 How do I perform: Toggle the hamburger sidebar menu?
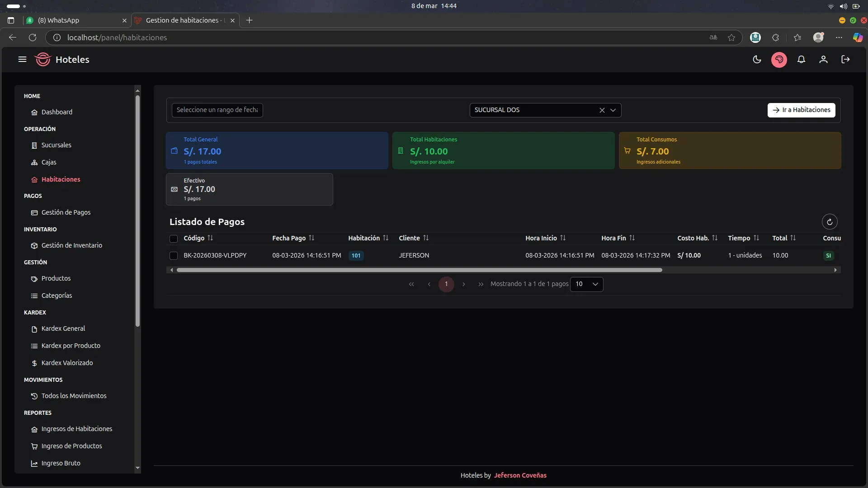[x=22, y=60]
